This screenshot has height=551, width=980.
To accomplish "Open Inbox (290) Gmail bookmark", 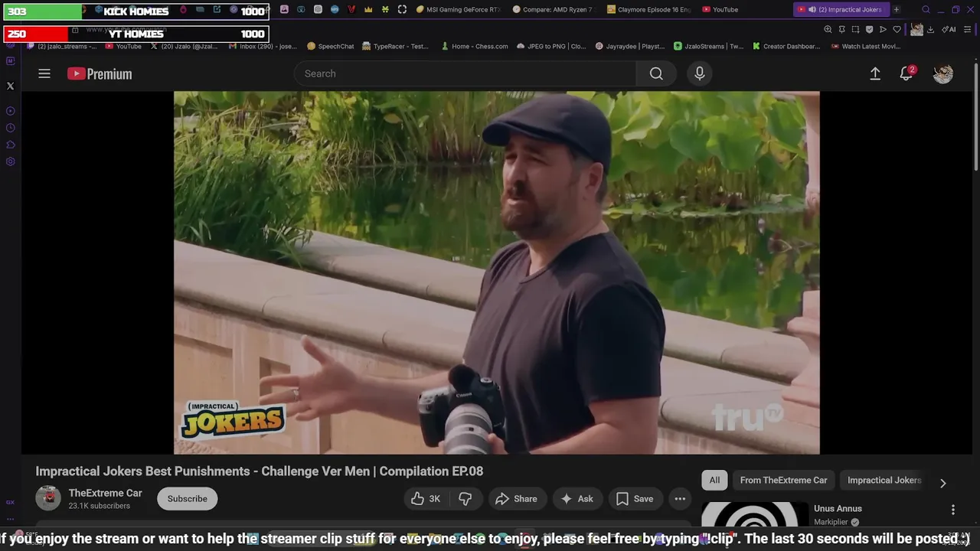I will pos(263,46).
